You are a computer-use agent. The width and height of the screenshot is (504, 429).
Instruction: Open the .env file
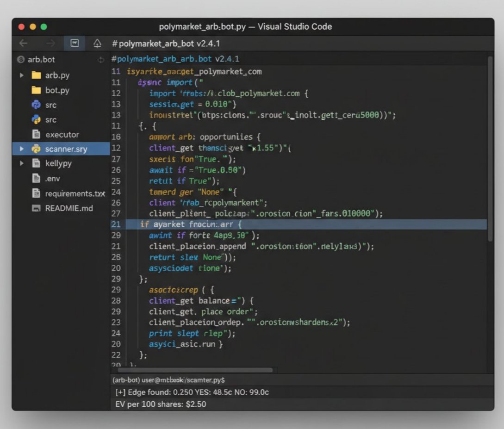tap(52, 179)
